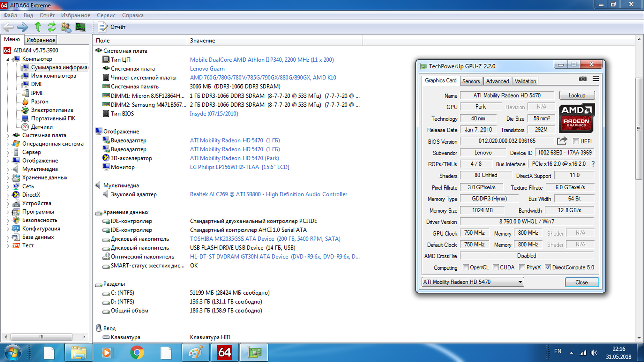Open the media player taskbar icon

(107, 352)
